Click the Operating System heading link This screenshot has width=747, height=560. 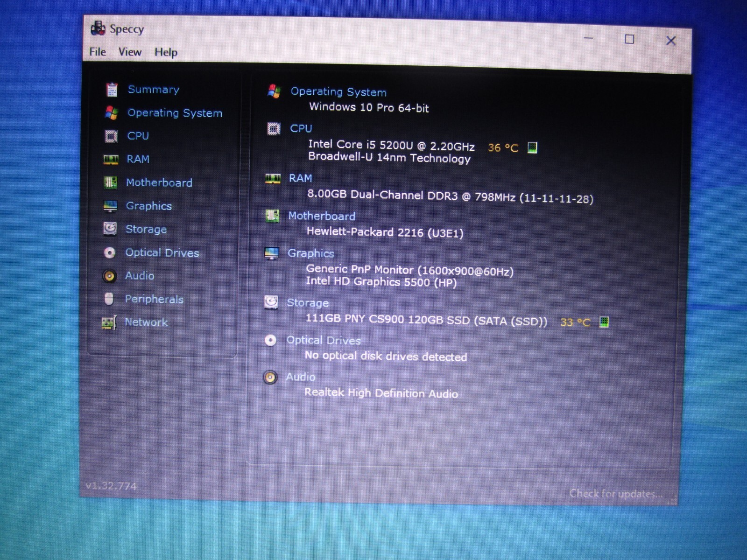338,91
